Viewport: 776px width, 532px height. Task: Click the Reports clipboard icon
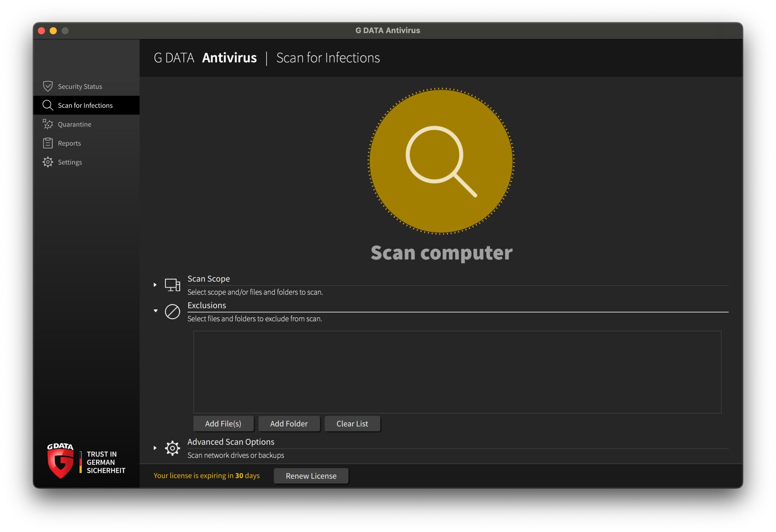(x=48, y=143)
